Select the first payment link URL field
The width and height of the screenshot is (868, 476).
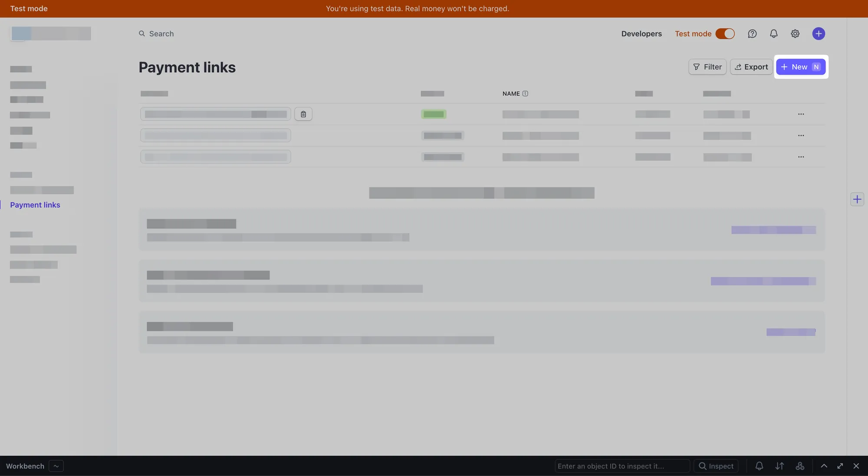(215, 114)
